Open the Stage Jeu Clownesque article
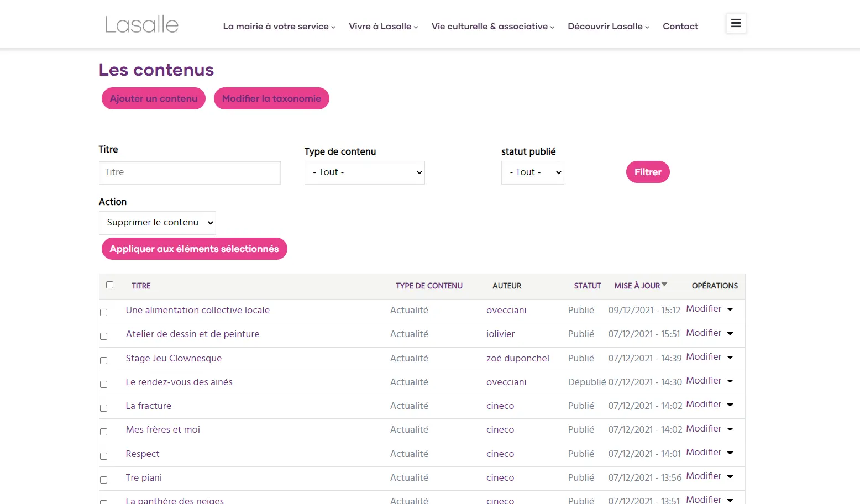Viewport: 860px width, 504px height. point(174,358)
